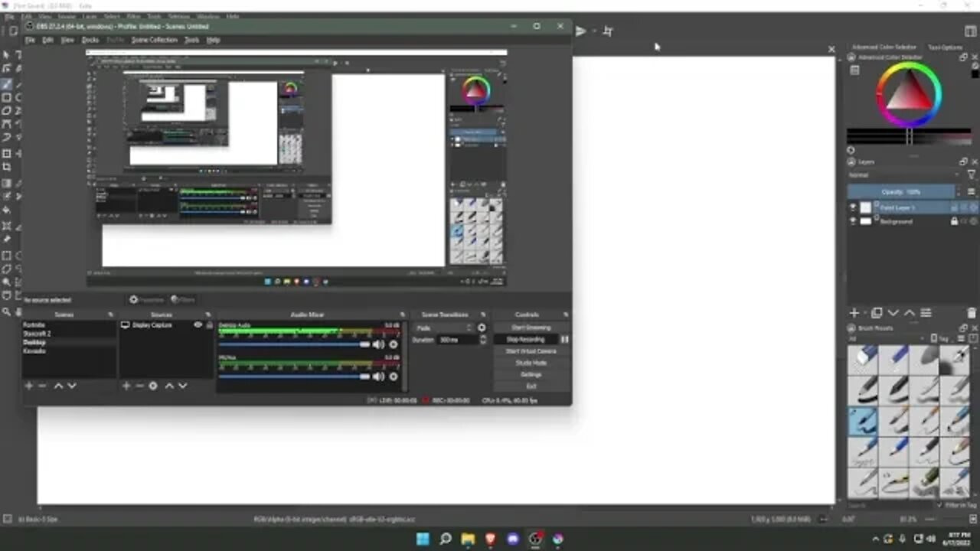Mute Desktop Audio in OBS mixer
980x551 pixels.
pos(378,344)
